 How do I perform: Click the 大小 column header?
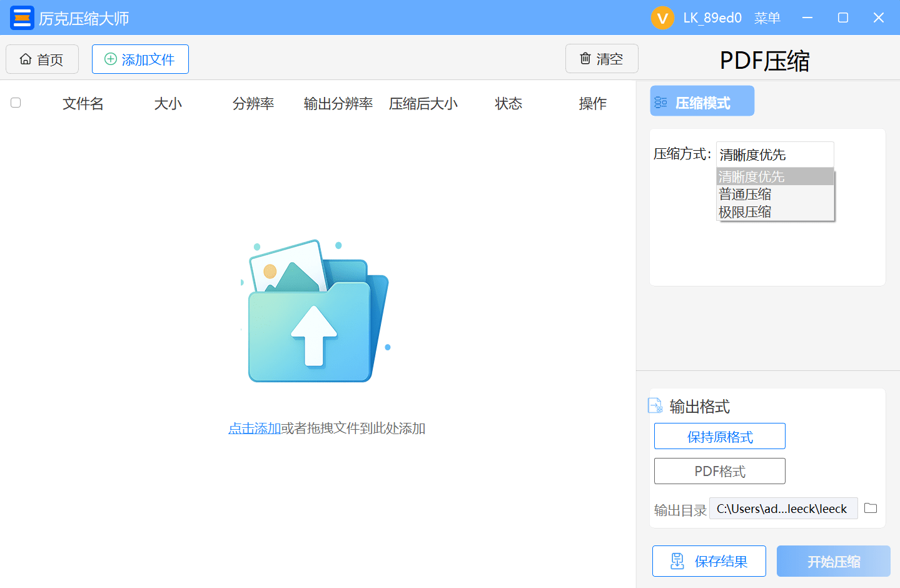168,103
